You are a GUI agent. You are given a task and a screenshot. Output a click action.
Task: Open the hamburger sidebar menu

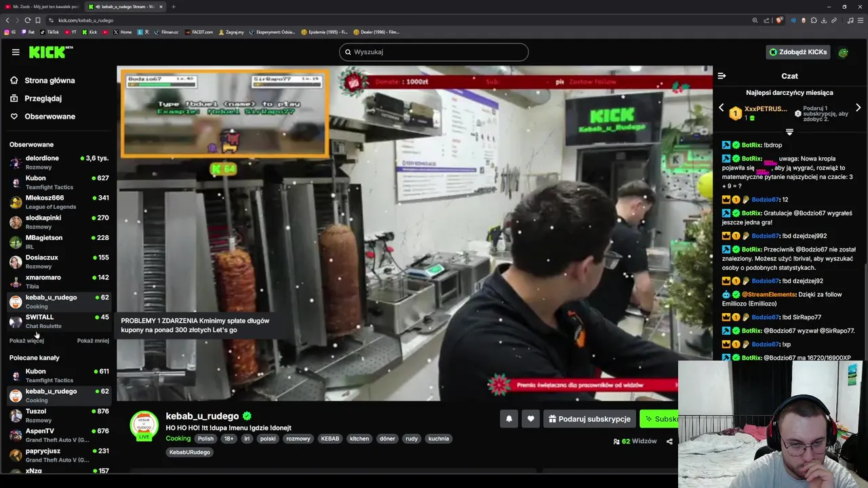click(16, 52)
